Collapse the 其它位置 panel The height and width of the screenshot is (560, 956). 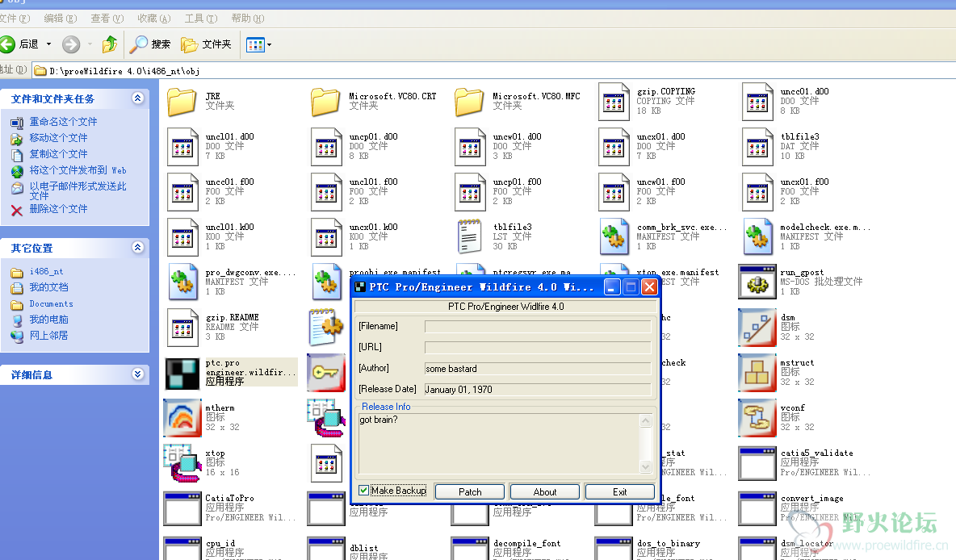[x=138, y=248]
